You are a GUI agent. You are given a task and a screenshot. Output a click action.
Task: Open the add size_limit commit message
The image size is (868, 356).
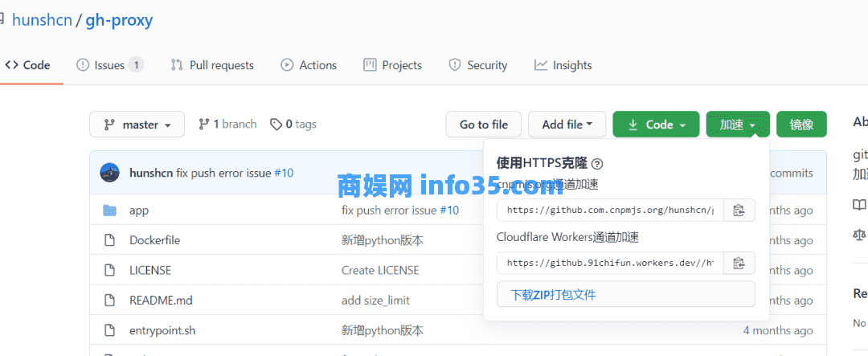[x=375, y=300]
